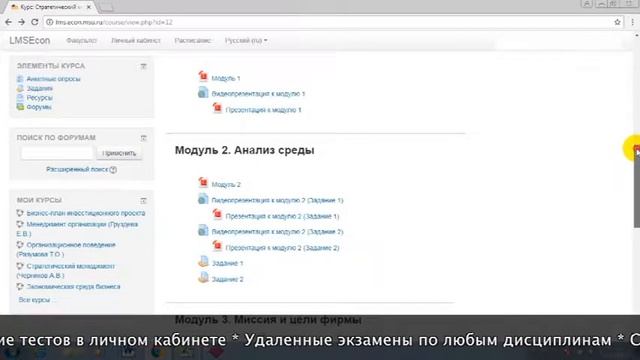Open the Личный кабинет menu item
This screenshot has width=640, height=360.
[136, 40]
